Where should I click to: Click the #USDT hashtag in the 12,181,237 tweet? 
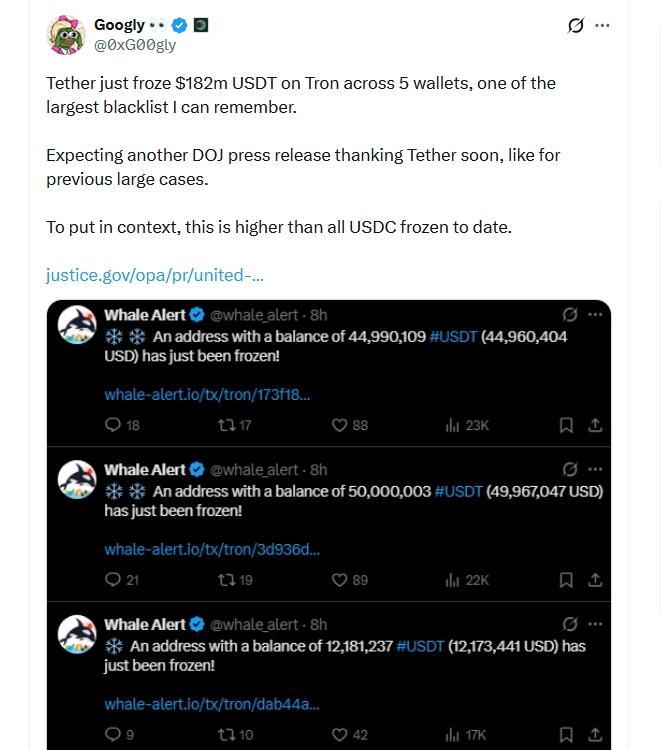pyautogui.click(x=420, y=646)
